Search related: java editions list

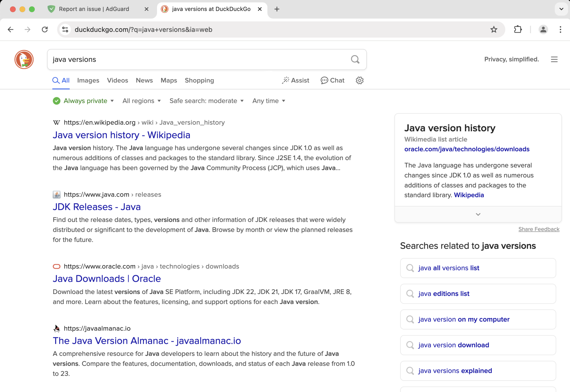point(478,294)
